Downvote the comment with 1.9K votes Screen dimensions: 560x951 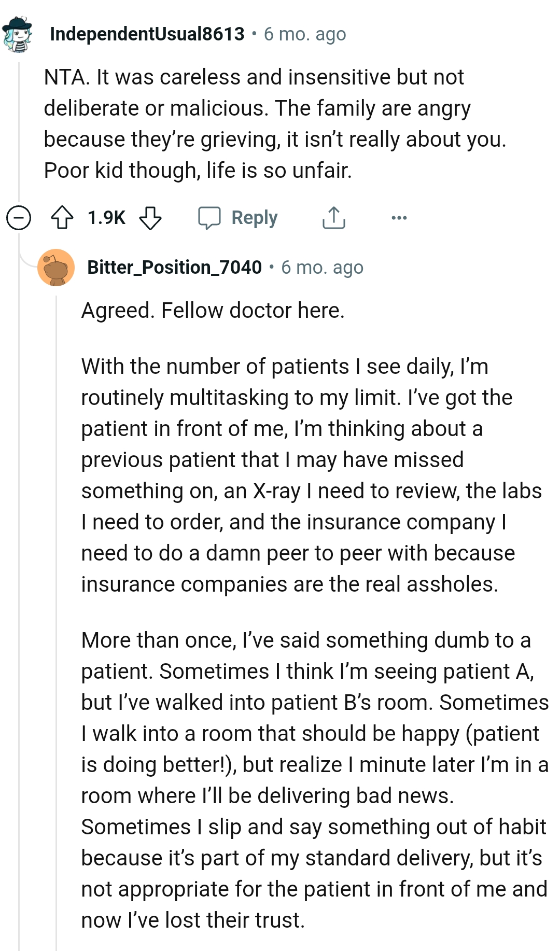pos(150,218)
